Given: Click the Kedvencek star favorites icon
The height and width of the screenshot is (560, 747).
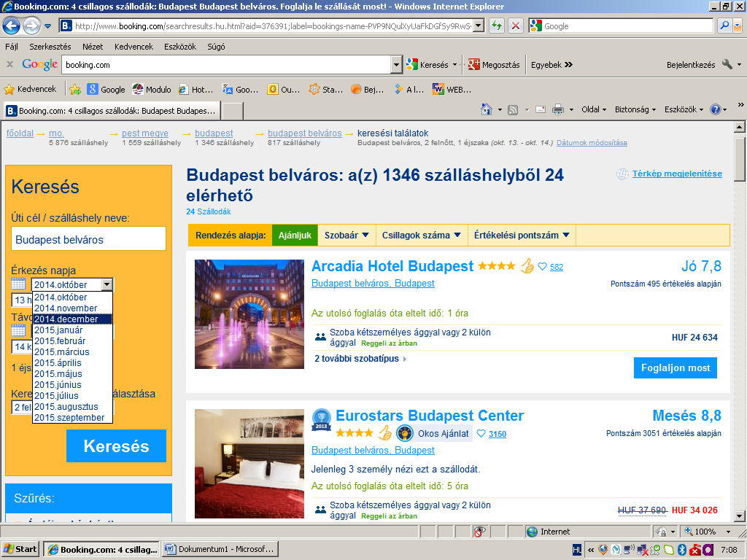Looking at the screenshot, I should (x=9, y=89).
